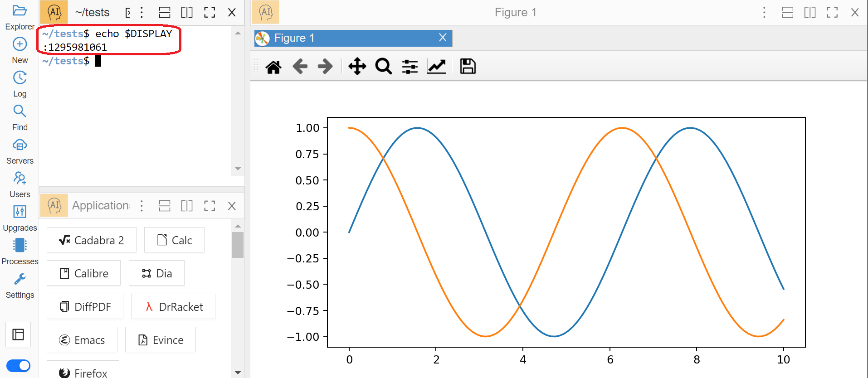Screen dimensions: 868x378
Task: Toggle the blue switch at sidebar bottom
Action: (x=18, y=366)
